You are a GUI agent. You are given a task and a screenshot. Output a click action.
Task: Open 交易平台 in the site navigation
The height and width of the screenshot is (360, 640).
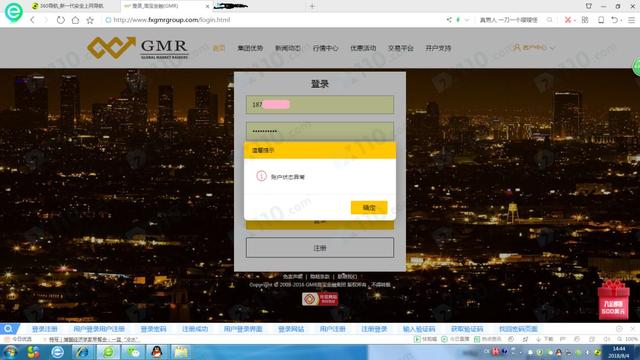400,48
